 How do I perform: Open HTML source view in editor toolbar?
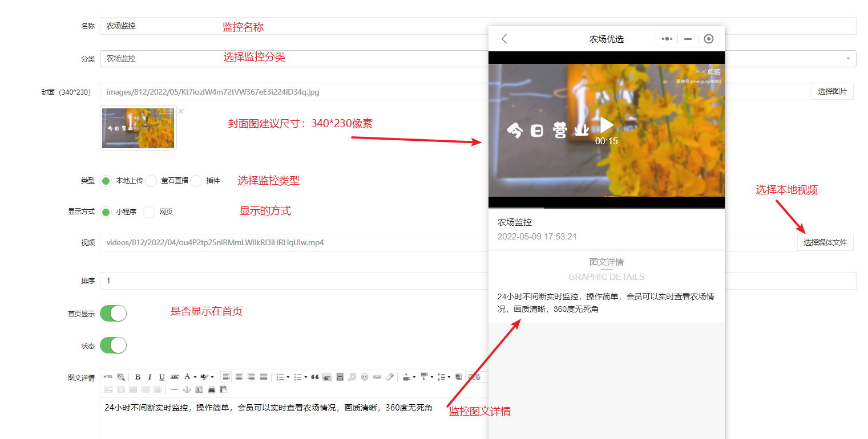[108, 377]
